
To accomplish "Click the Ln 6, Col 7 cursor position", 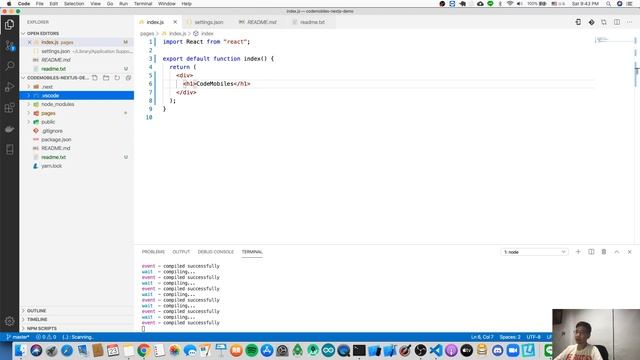I will [482, 337].
